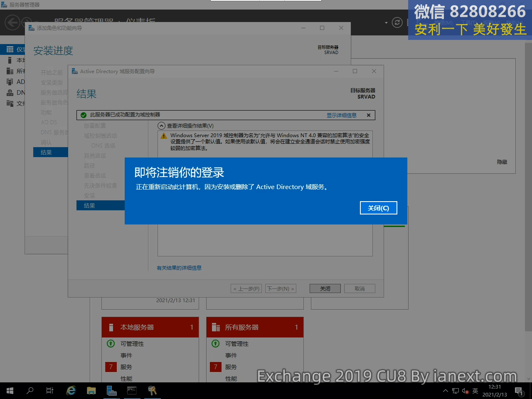The image size is (532, 399).
Task: Open the 显示详细信息 link in the AD DS wizard
Action: (341, 115)
